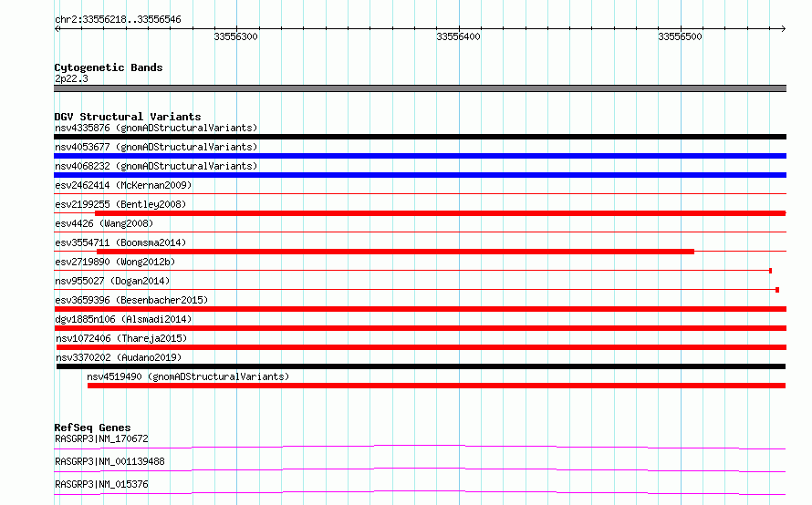Open variant nsv3370202 (Audano2019) label
The height and width of the screenshot is (505, 812).
click(119, 357)
